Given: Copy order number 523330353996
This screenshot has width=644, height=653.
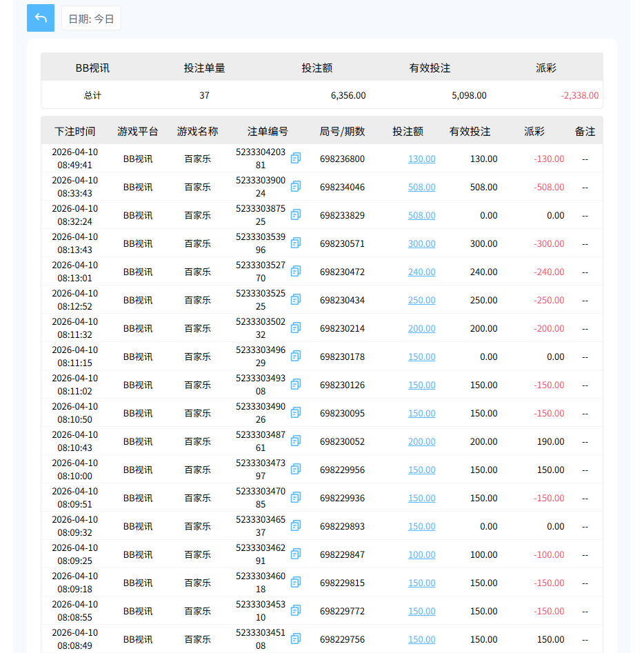Looking at the screenshot, I should click(x=295, y=243).
